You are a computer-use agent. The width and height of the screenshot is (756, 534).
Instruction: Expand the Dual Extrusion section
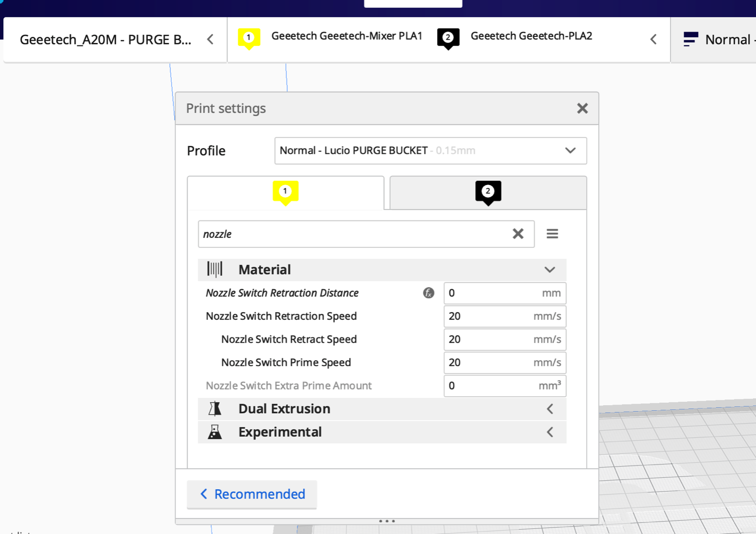point(549,409)
